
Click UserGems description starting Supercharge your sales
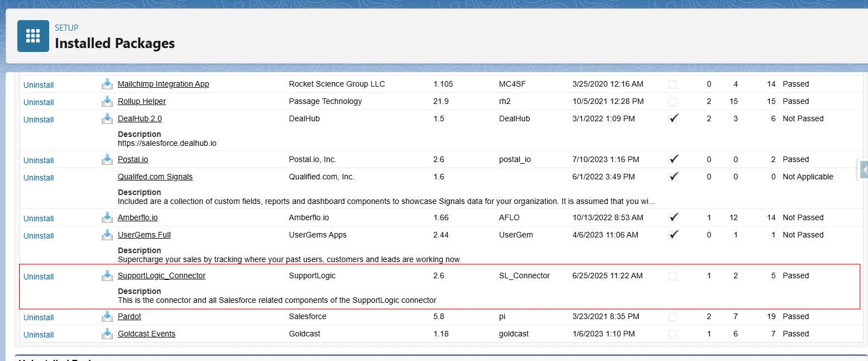pyautogui.click(x=289, y=259)
